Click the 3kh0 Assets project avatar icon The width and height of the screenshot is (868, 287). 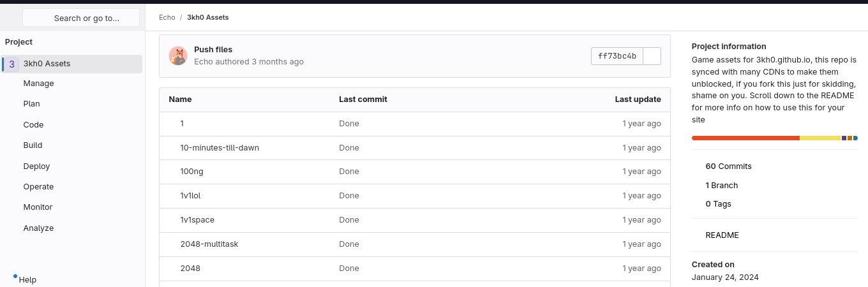point(12,64)
